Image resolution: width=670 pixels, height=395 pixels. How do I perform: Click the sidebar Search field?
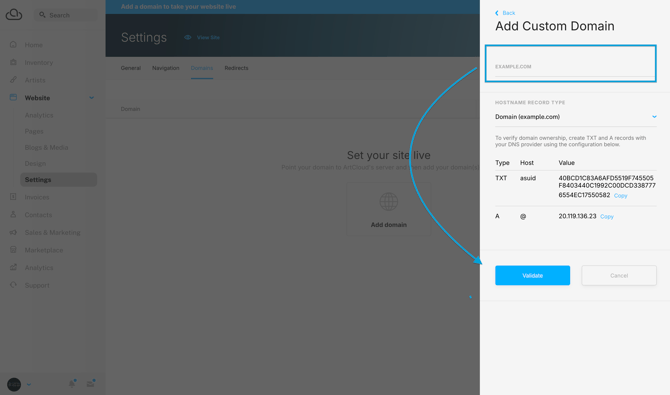click(x=65, y=15)
